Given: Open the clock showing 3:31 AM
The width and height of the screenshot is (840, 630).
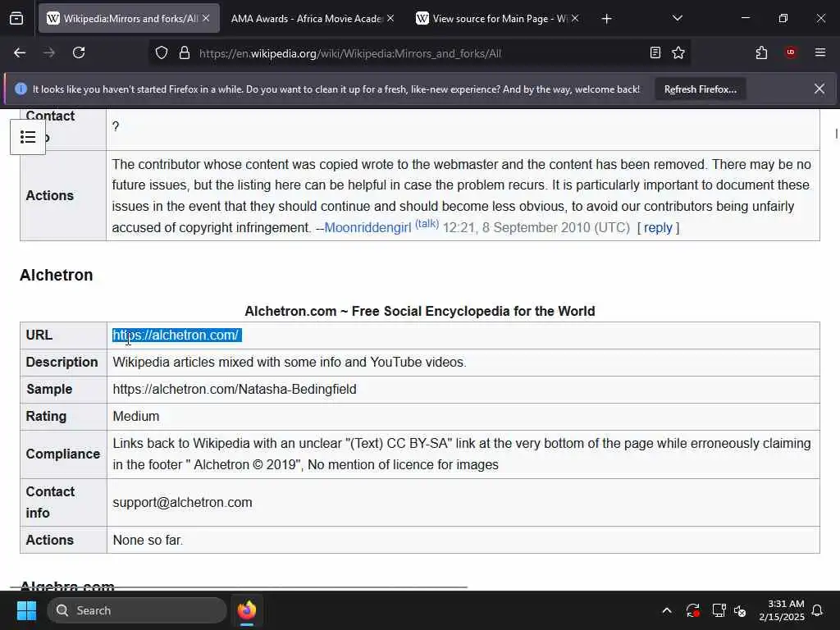Looking at the screenshot, I should [782, 610].
